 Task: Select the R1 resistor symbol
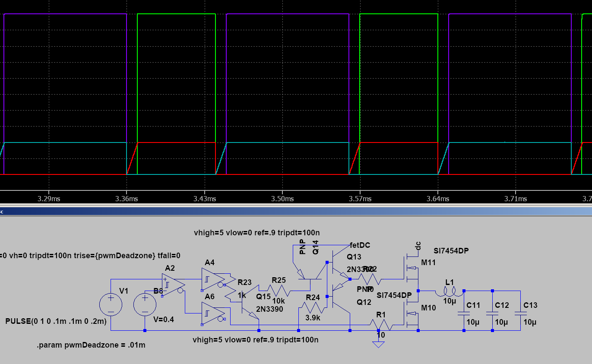pyautogui.click(x=381, y=324)
